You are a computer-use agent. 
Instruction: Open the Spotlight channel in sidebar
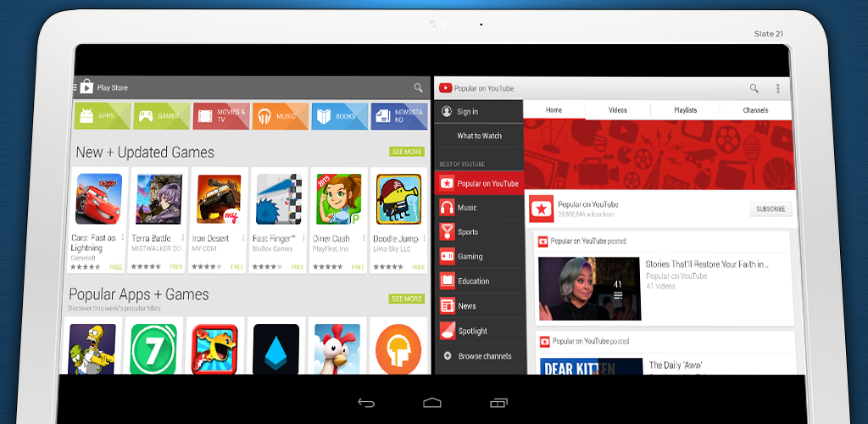click(x=480, y=331)
